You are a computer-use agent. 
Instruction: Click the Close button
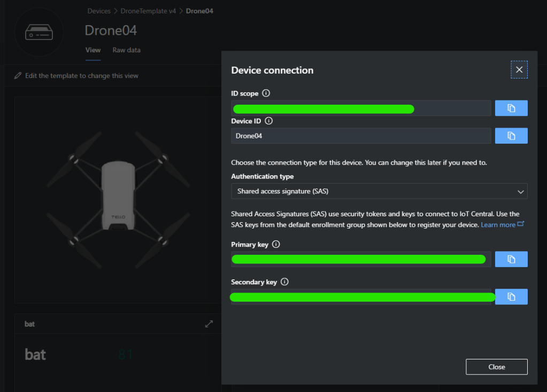(x=496, y=367)
